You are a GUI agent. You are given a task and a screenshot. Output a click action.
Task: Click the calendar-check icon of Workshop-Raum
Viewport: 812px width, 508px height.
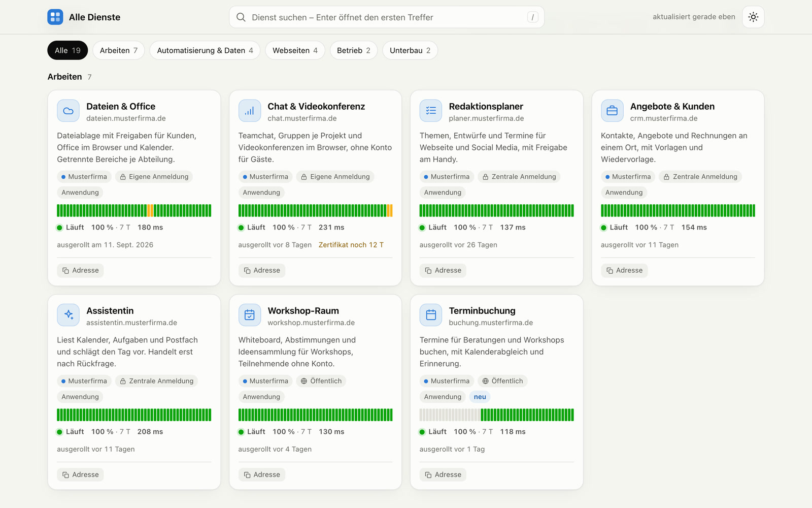250,315
